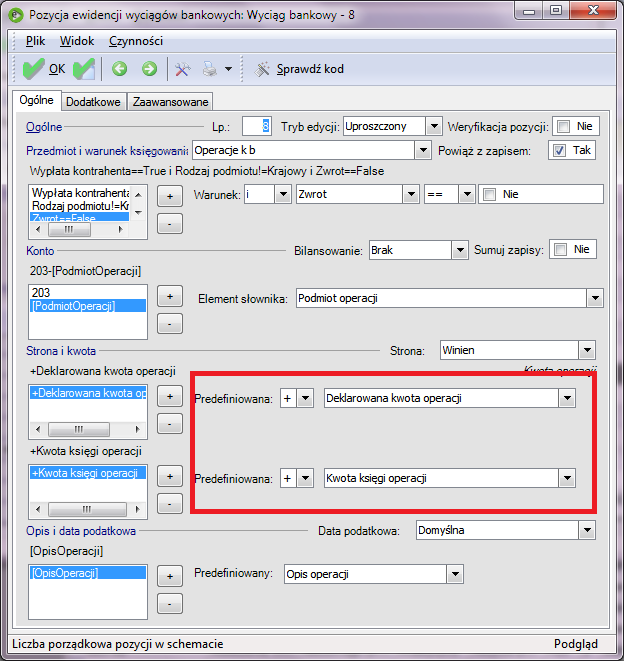The height and width of the screenshot is (661, 624).
Task: Select '[PodmiotOperacji]' in Konto list
Action: point(88,306)
